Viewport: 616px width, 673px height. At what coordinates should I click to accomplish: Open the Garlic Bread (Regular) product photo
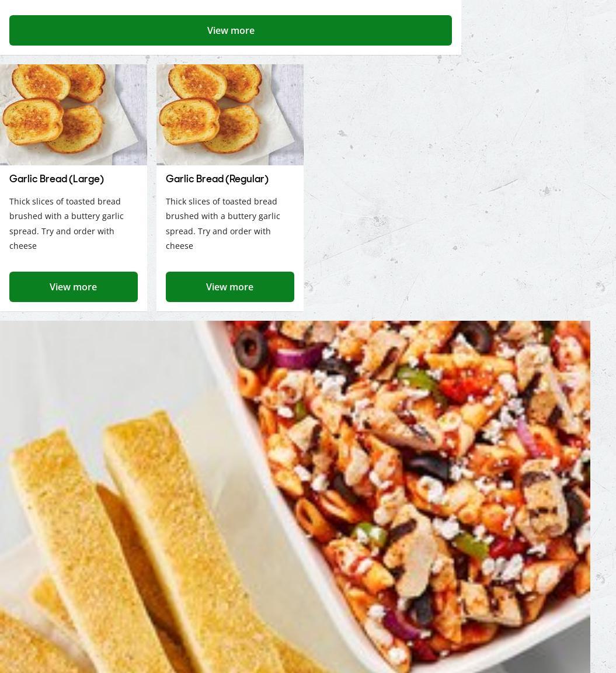point(230,115)
